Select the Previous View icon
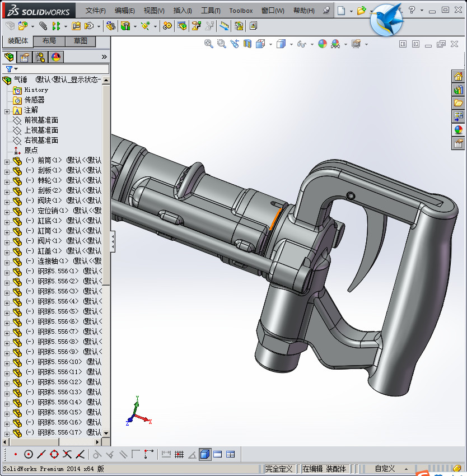 (235, 44)
